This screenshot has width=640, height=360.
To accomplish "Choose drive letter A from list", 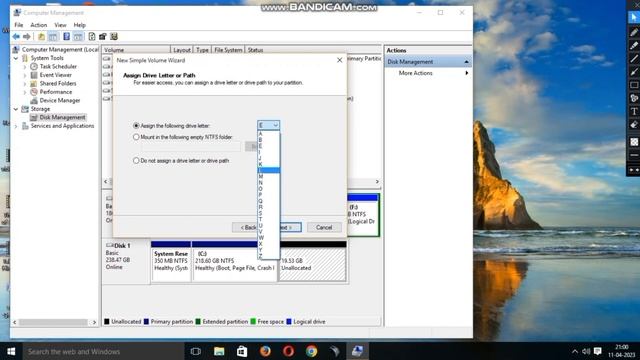I will coord(269,133).
